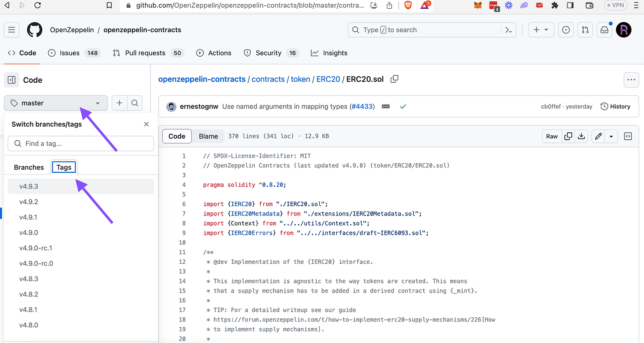
Task: Click the Brave Shields lion icon
Action: click(408, 5)
